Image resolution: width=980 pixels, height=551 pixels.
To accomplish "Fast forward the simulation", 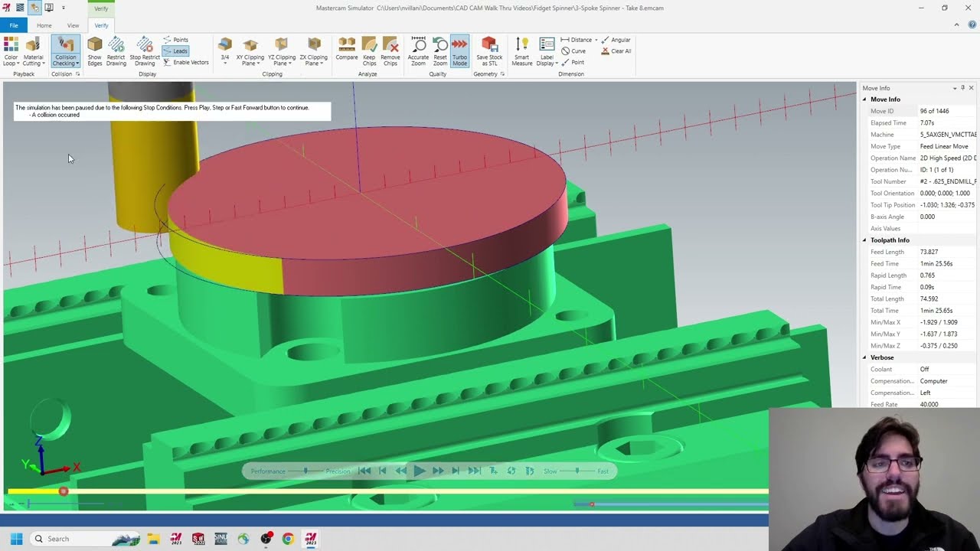I will 438,471.
